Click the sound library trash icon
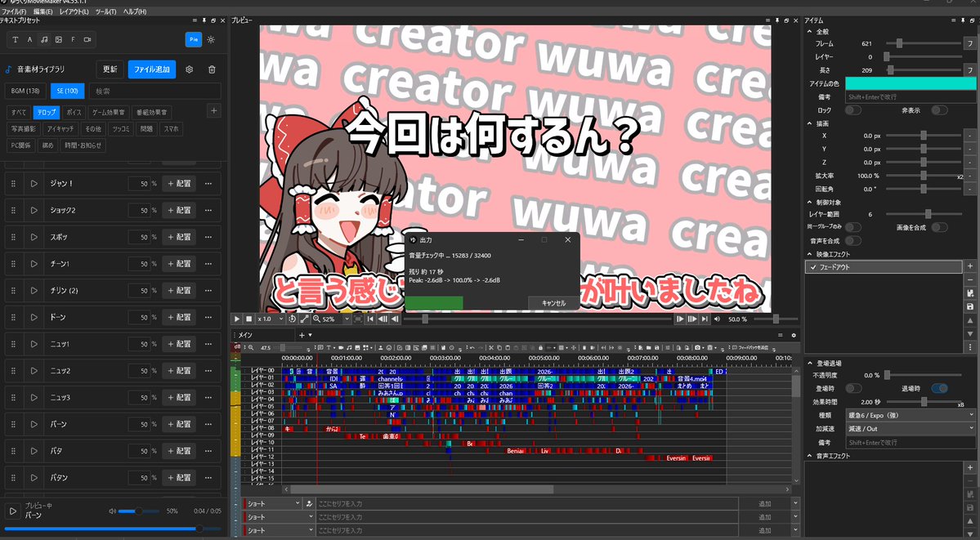980x540 pixels. (x=212, y=69)
